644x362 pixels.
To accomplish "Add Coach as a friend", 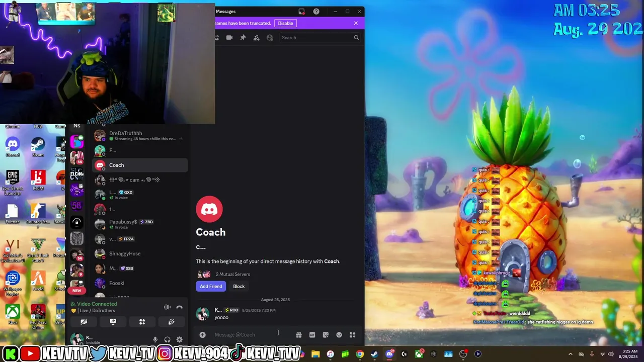I will pyautogui.click(x=211, y=287).
